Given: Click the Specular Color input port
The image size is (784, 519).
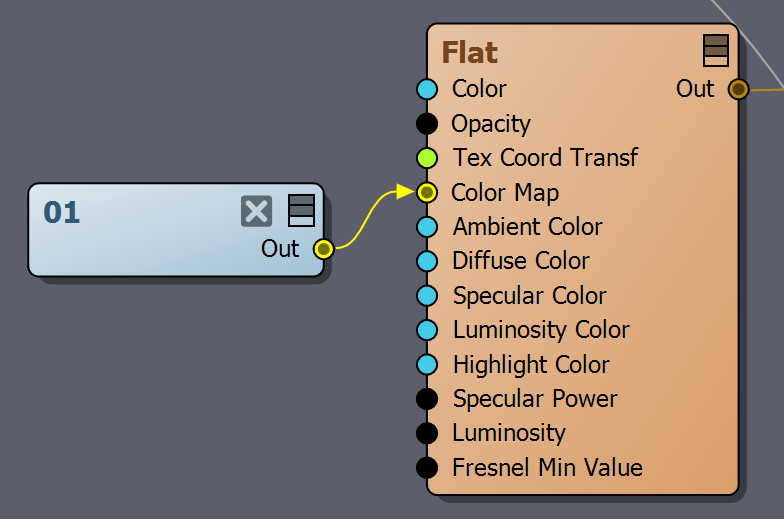Looking at the screenshot, I should point(427,296).
